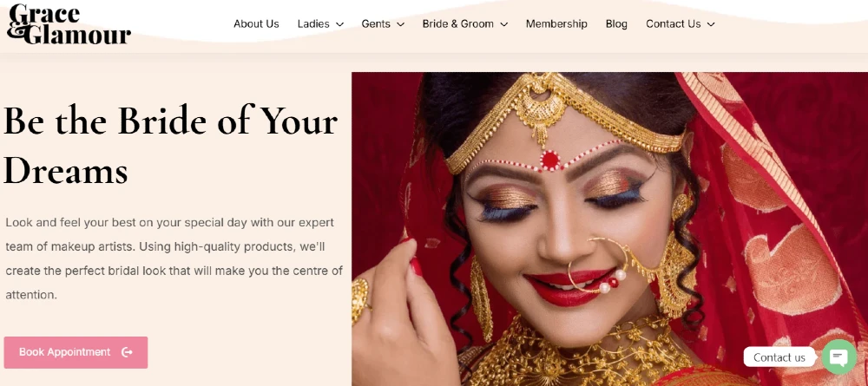Expand the Contact Us menu chevron
The image size is (868, 386).
click(711, 24)
